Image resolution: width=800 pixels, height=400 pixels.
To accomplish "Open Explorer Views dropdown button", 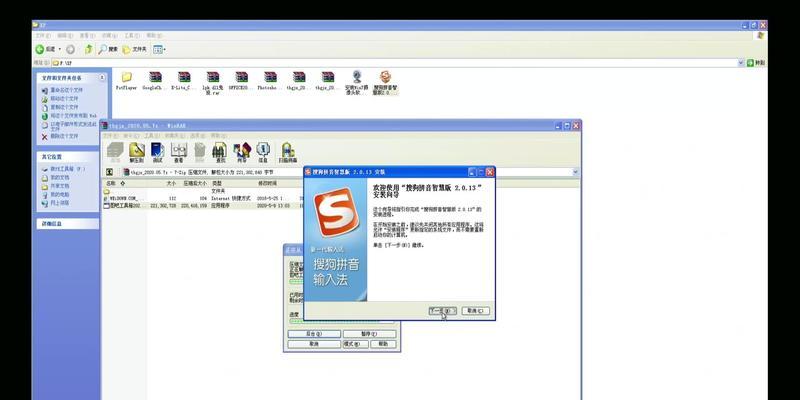I will (159, 49).
